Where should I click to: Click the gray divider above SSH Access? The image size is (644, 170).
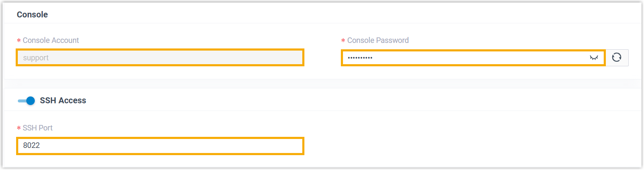click(322, 84)
